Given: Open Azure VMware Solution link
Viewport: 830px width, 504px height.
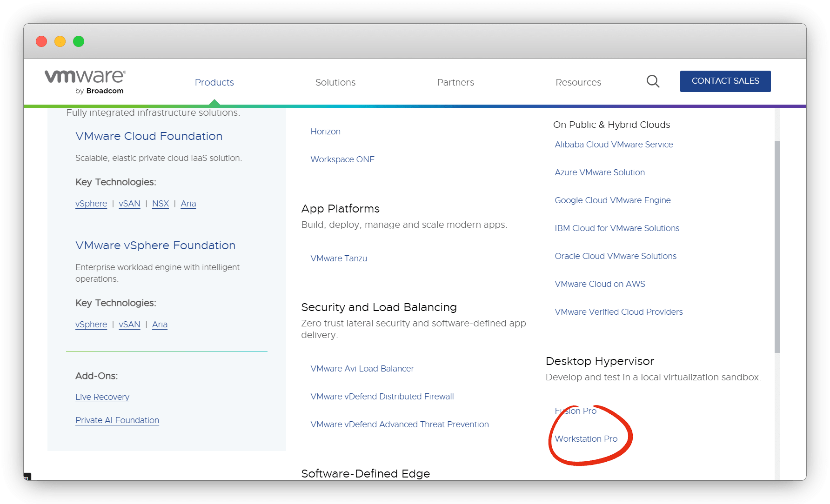Looking at the screenshot, I should click(x=600, y=172).
